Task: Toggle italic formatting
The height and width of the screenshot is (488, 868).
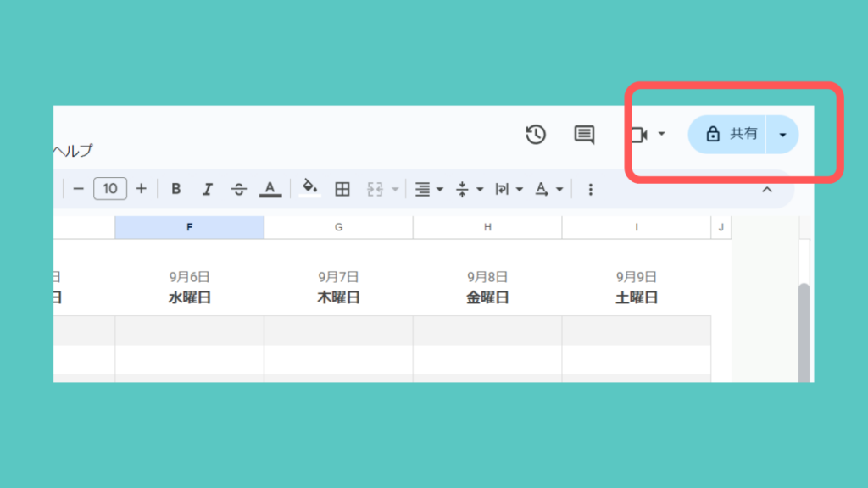Action: click(x=208, y=189)
